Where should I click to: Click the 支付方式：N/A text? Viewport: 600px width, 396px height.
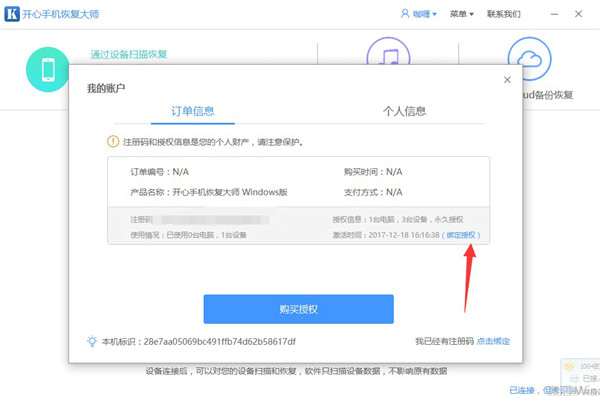(373, 192)
